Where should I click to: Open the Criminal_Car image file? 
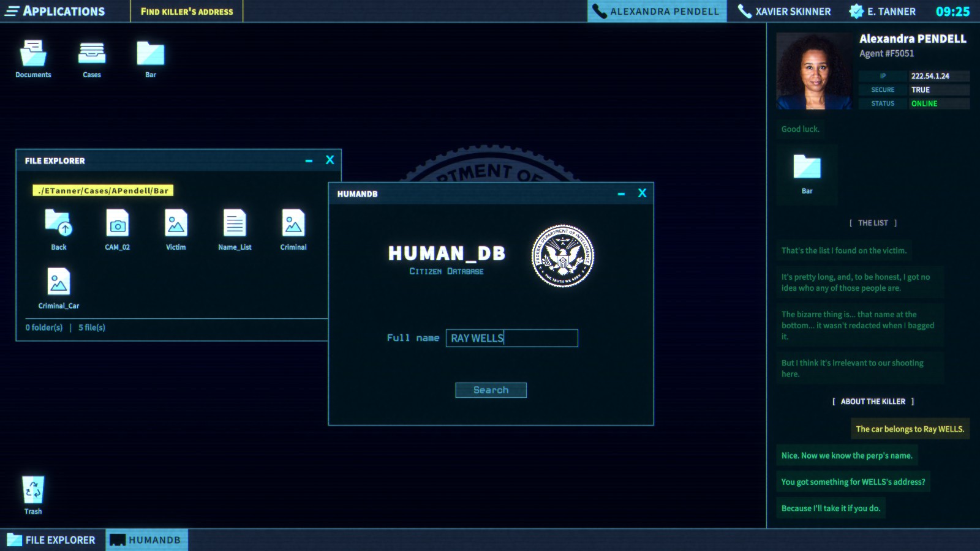click(59, 283)
